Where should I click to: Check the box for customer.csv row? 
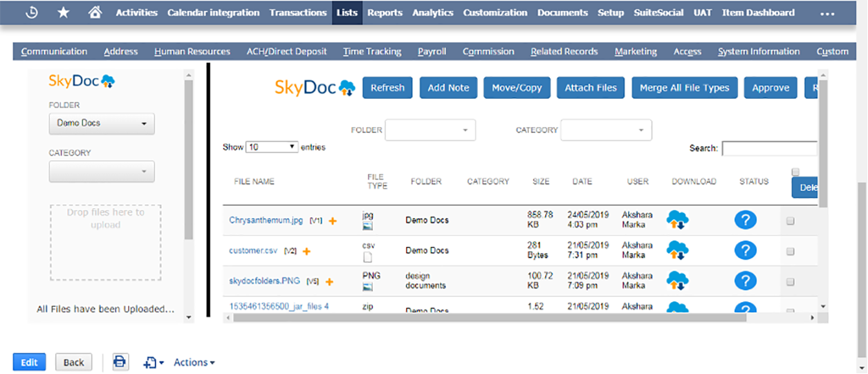[x=791, y=252]
